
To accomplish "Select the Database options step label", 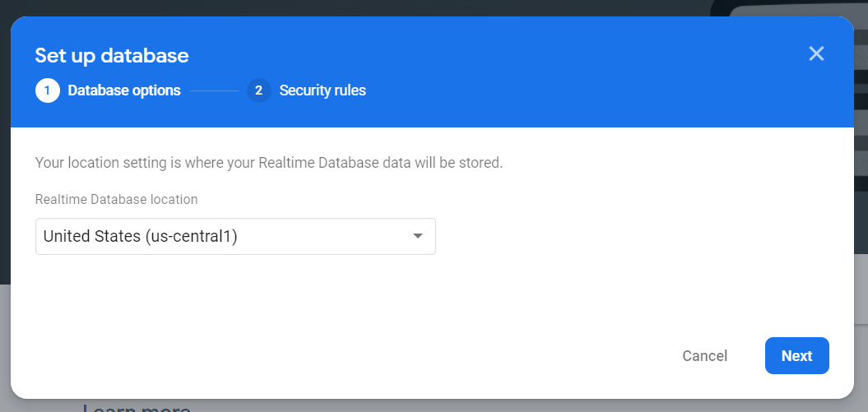I will pyautogui.click(x=124, y=90).
